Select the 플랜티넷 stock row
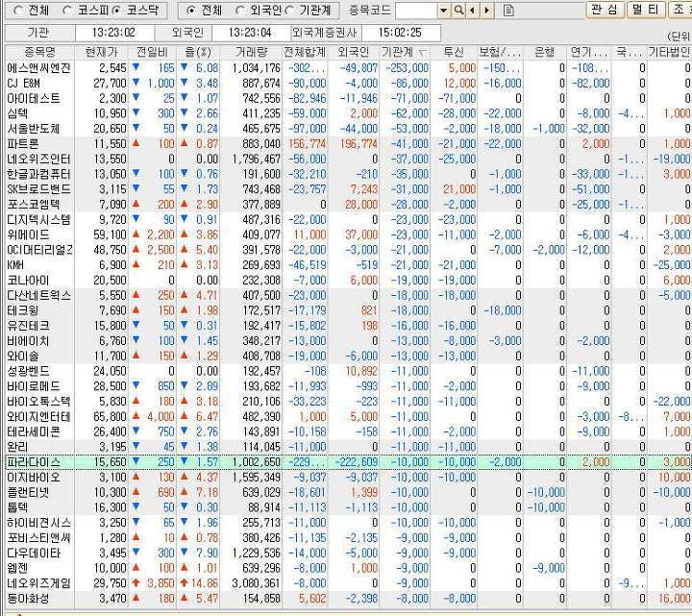The width and height of the screenshot is (692, 616). [x=348, y=492]
